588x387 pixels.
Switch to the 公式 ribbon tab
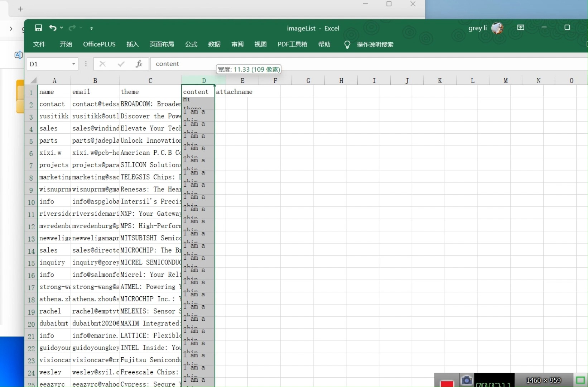click(191, 44)
